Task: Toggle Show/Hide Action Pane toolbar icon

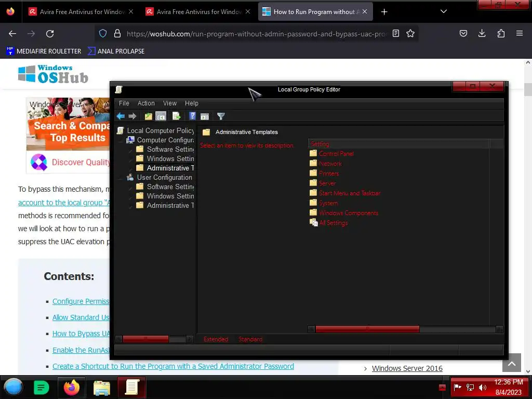Action: pyautogui.click(x=205, y=116)
